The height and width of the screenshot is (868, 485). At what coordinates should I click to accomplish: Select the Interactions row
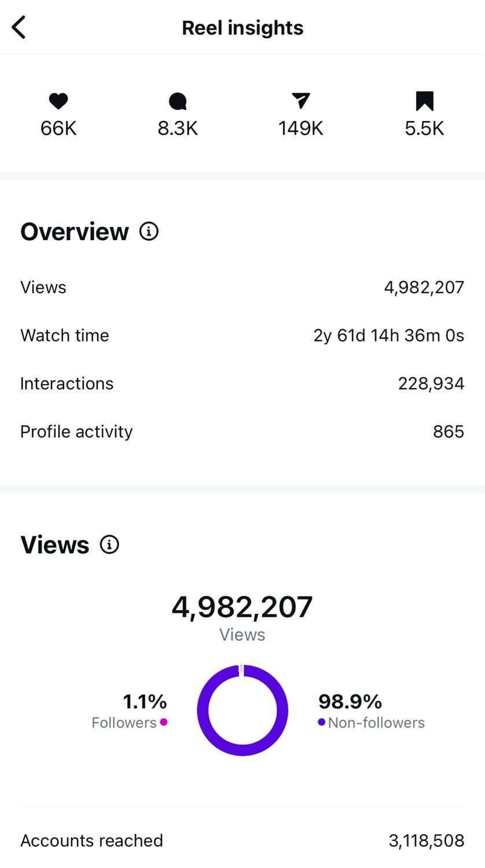[242, 383]
